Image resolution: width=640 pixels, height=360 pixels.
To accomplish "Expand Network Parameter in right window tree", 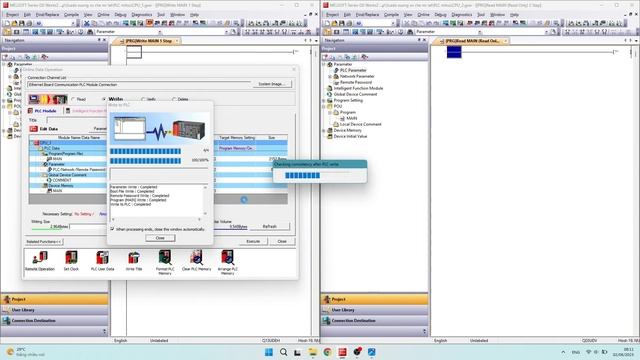I will (330, 76).
